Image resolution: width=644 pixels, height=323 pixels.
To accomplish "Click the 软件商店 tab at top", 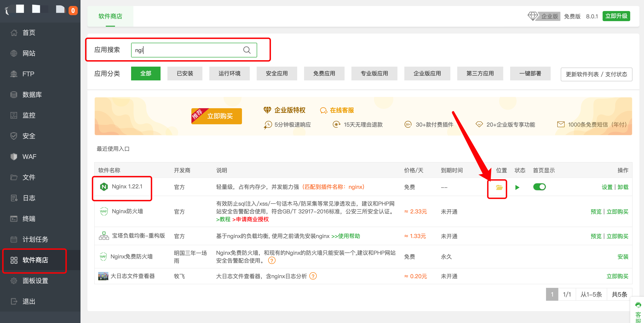I will pyautogui.click(x=110, y=16).
